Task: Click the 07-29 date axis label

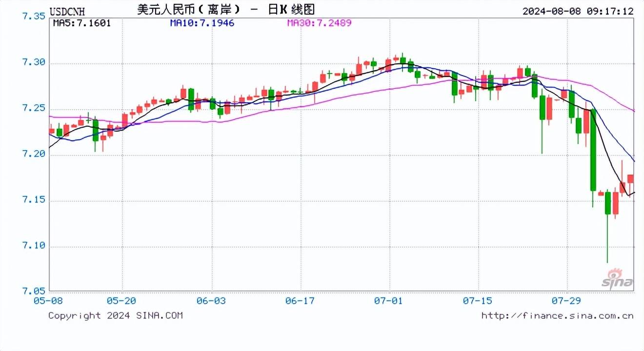Action: pyautogui.click(x=567, y=301)
